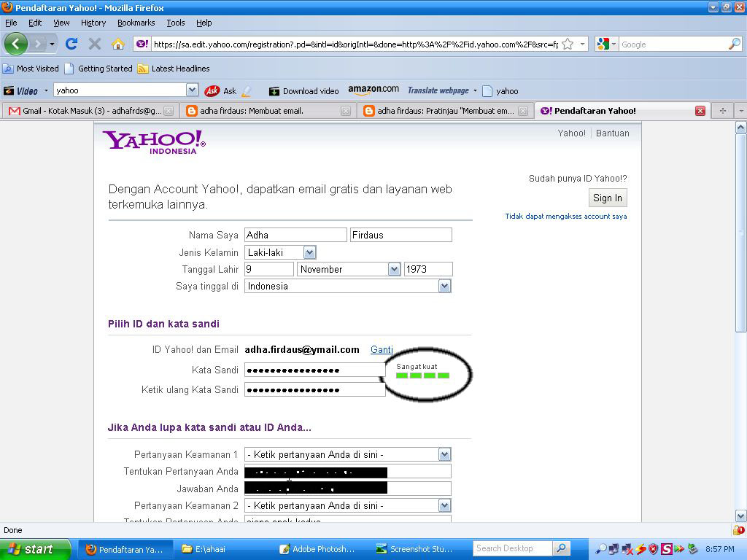The width and height of the screenshot is (747, 560).
Task: Expand the November month dropdown
Action: point(394,270)
